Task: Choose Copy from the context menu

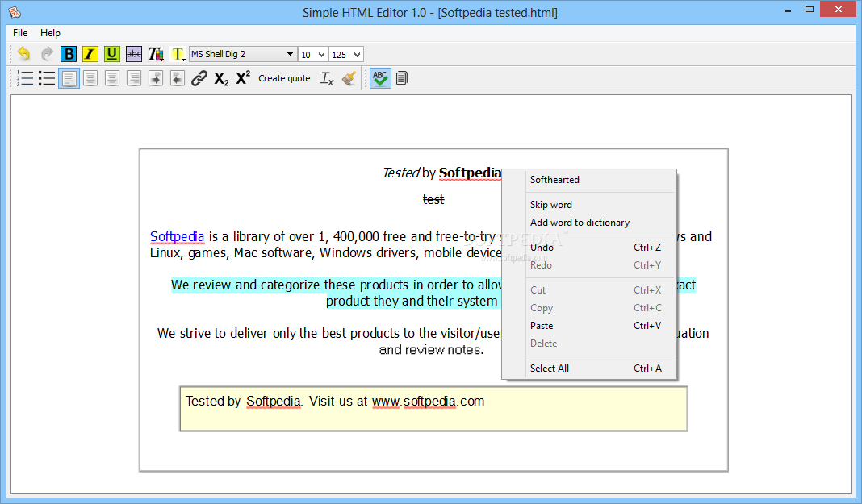Action: pos(589,308)
